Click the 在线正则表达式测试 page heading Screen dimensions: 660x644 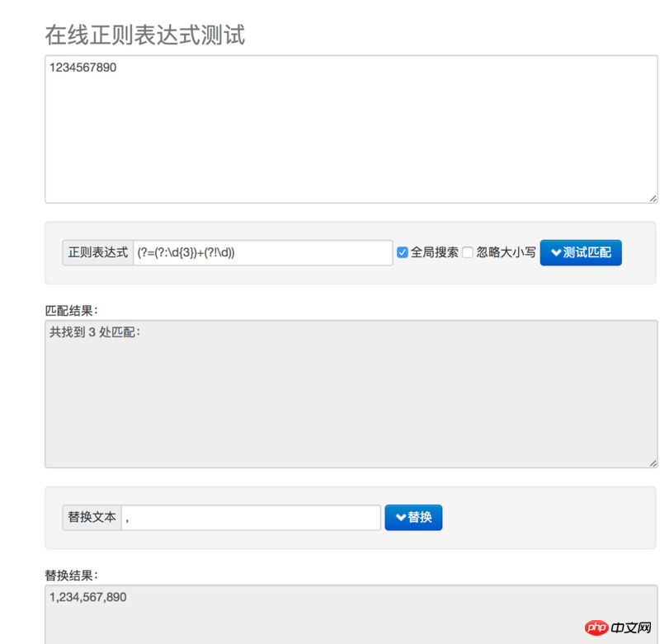click(145, 35)
